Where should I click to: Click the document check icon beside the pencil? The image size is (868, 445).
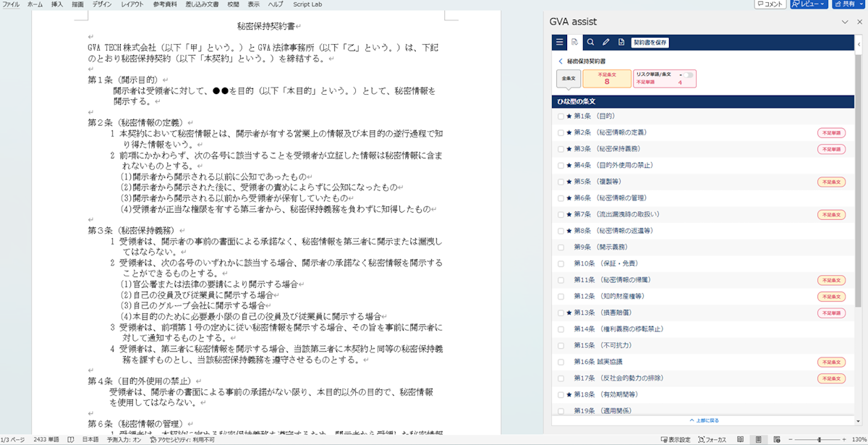click(621, 43)
